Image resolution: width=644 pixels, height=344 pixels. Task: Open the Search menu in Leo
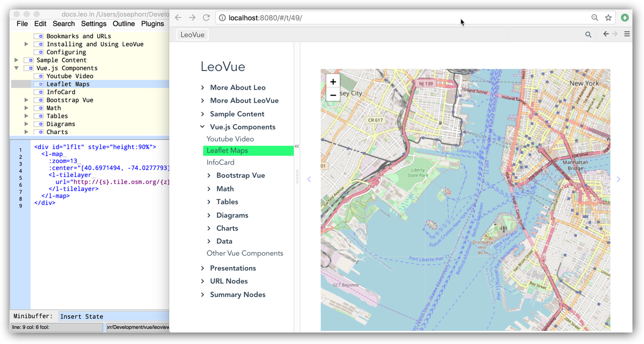(x=63, y=24)
